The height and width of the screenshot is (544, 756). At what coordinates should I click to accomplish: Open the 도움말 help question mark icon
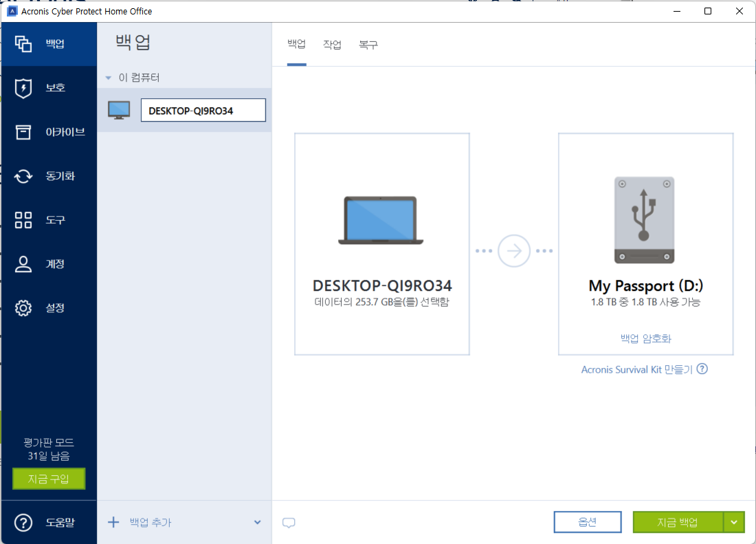click(23, 523)
